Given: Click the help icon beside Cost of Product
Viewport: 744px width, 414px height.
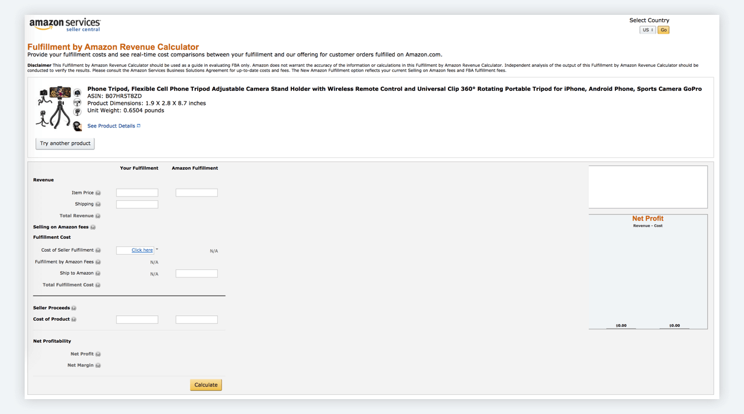Looking at the screenshot, I should 74,320.
